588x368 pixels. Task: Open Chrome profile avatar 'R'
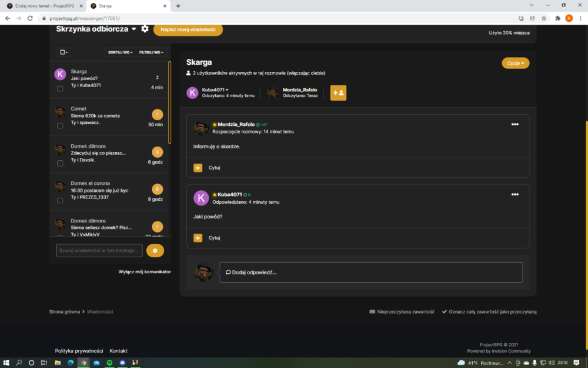click(569, 18)
